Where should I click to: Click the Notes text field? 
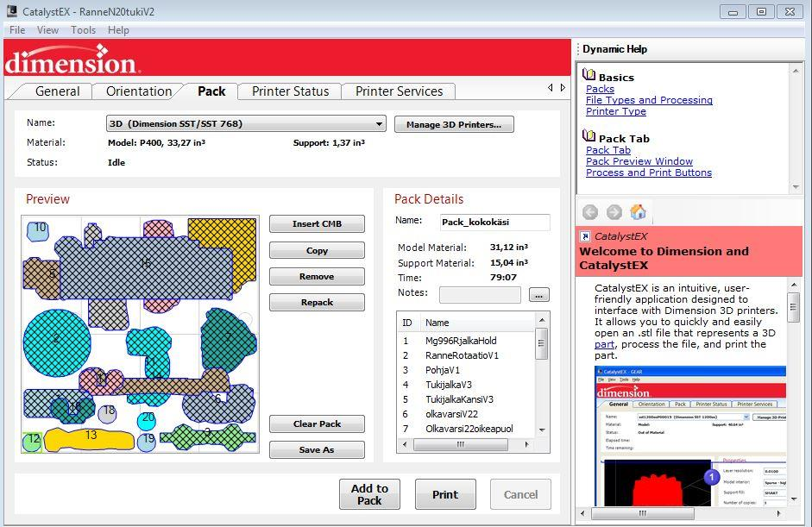coord(480,295)
